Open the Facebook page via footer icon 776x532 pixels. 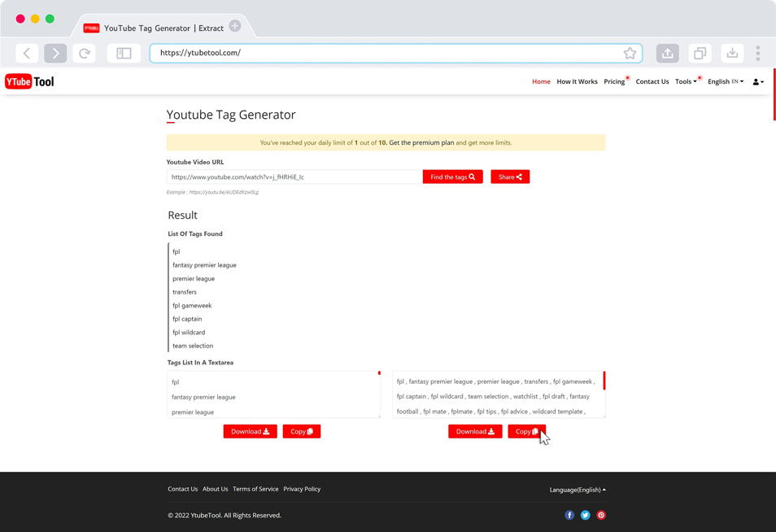(x=569, y=515)
